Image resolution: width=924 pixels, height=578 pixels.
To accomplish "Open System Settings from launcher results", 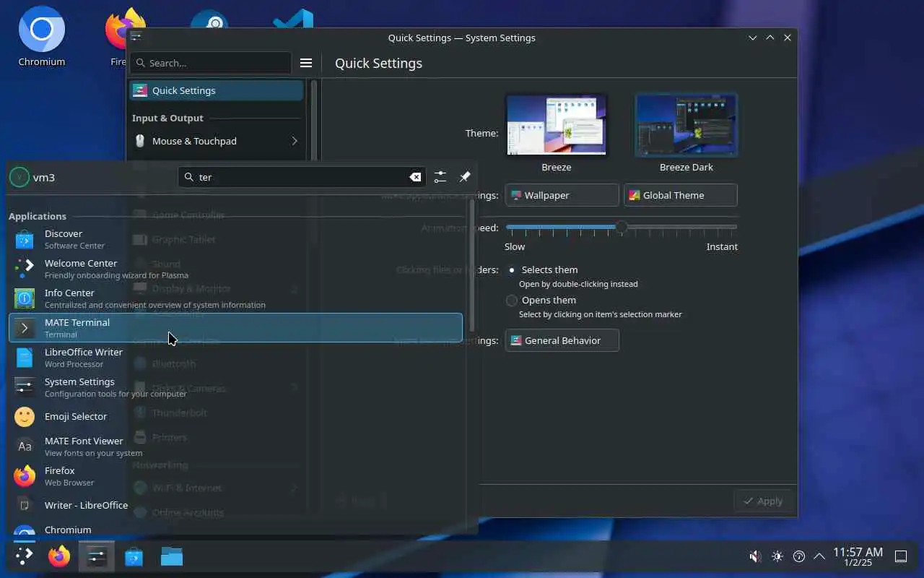I will pos(235,387).
